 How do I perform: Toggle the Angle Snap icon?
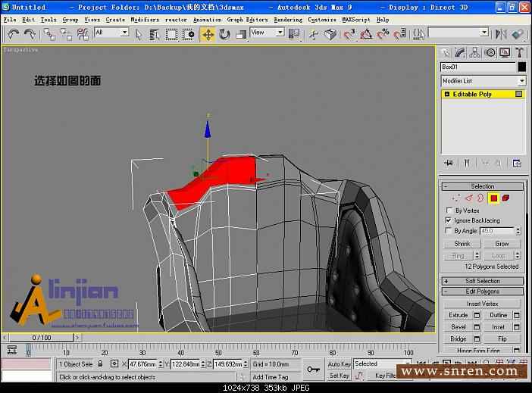(366, 34)
